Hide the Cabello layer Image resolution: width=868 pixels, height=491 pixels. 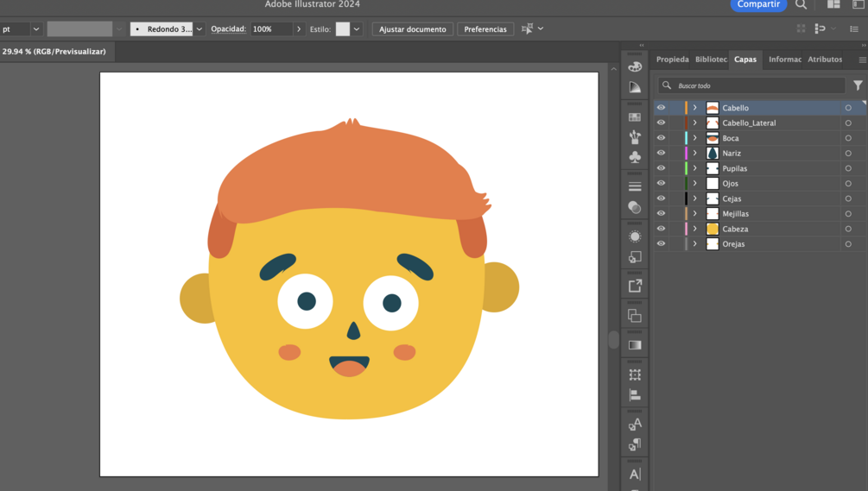click(661, 108)
